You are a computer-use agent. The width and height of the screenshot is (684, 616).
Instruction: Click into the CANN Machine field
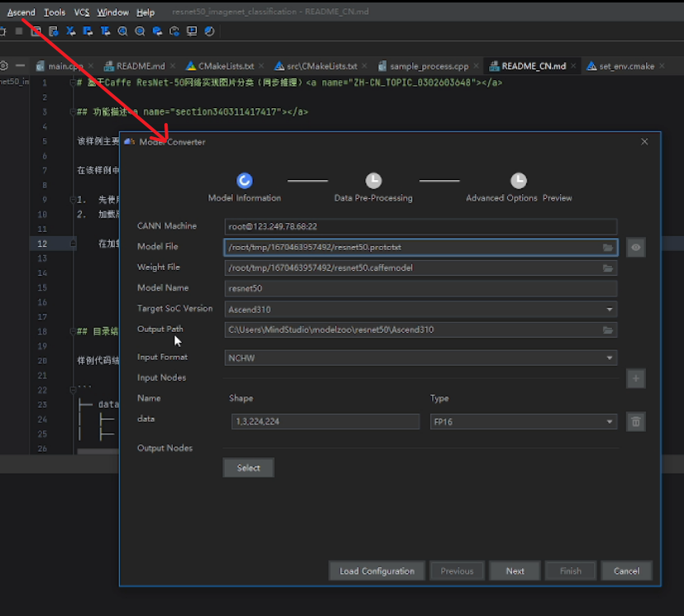[x=420, y=227]
